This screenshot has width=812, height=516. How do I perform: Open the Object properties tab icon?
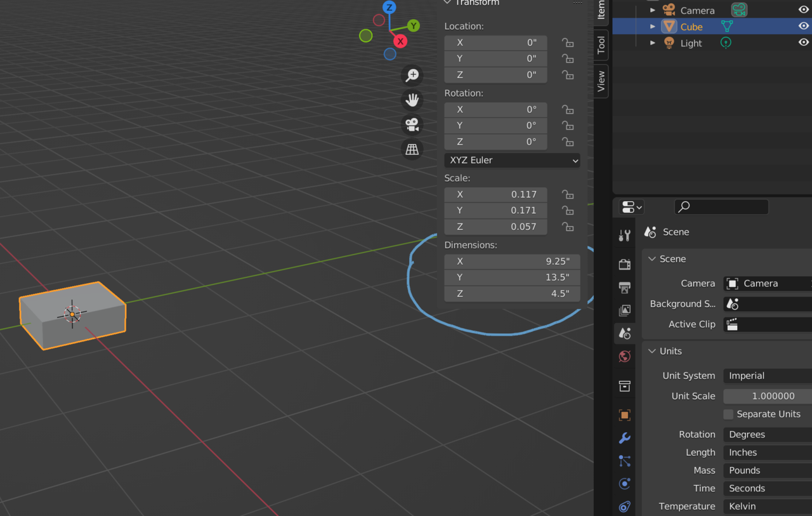point(624,415)
